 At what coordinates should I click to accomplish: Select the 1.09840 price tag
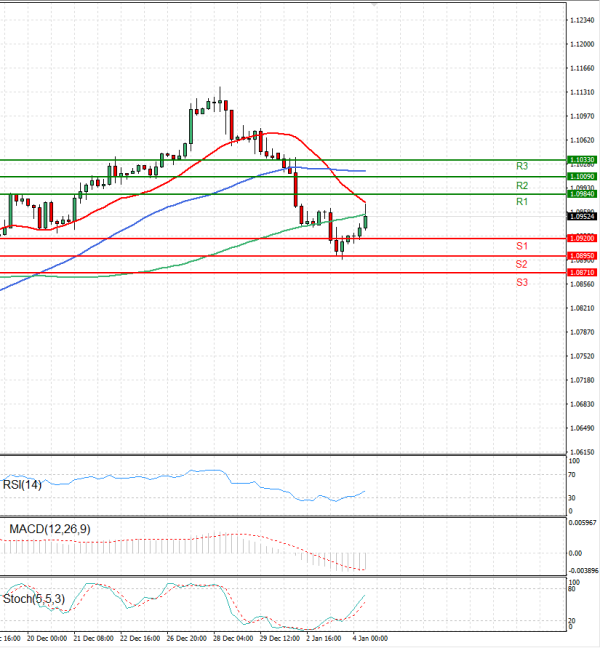[582, 194]
